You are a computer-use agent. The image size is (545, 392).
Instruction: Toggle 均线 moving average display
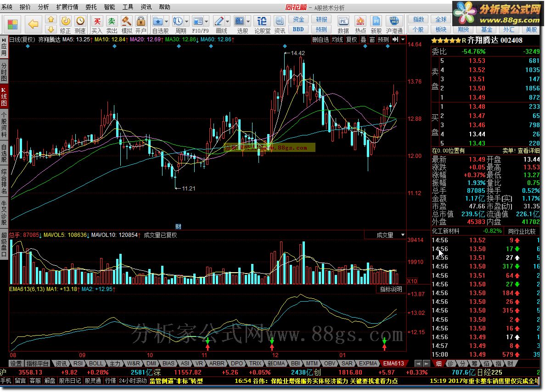(337, 39)
